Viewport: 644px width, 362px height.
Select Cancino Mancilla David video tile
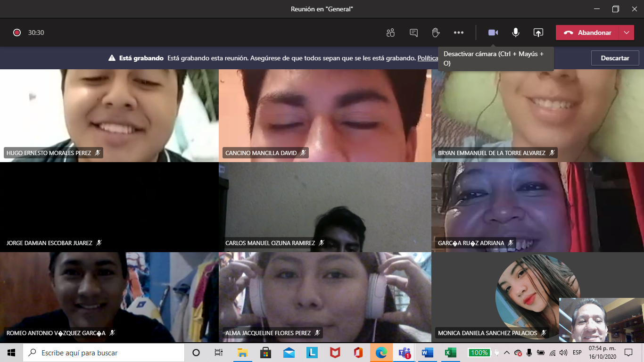pos(325,115)
